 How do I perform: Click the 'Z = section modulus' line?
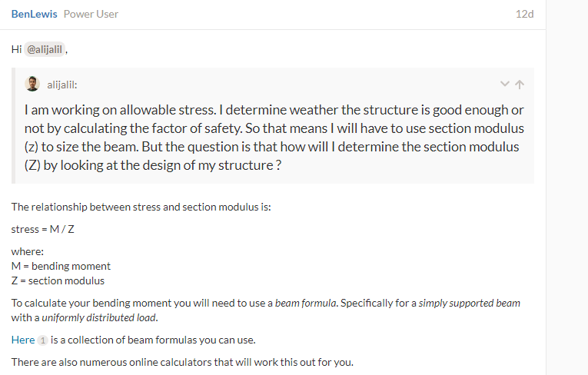[58, 280]
